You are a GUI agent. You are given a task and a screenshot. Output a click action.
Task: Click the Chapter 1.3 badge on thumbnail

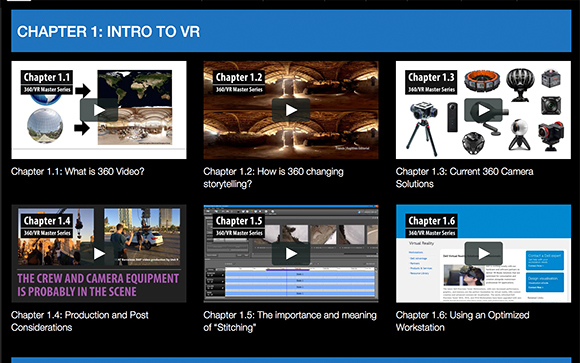pyautogui.click(x=431, y=82)
